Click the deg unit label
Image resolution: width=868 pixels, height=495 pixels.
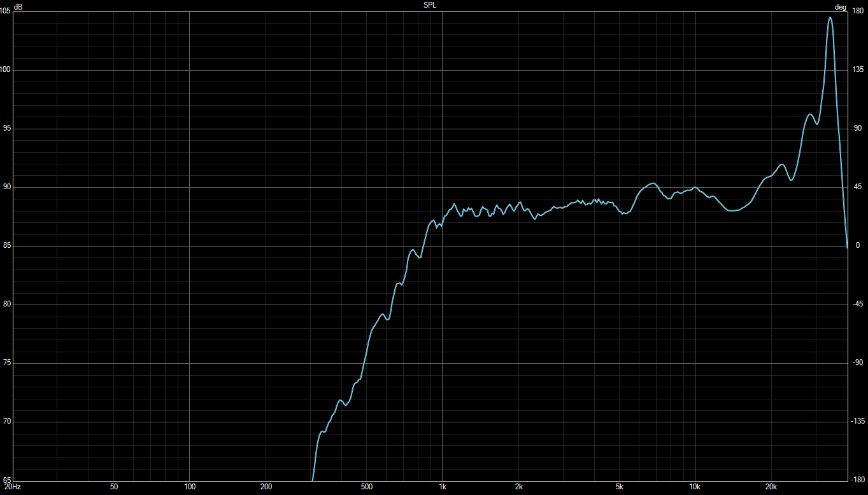[841, 7]
